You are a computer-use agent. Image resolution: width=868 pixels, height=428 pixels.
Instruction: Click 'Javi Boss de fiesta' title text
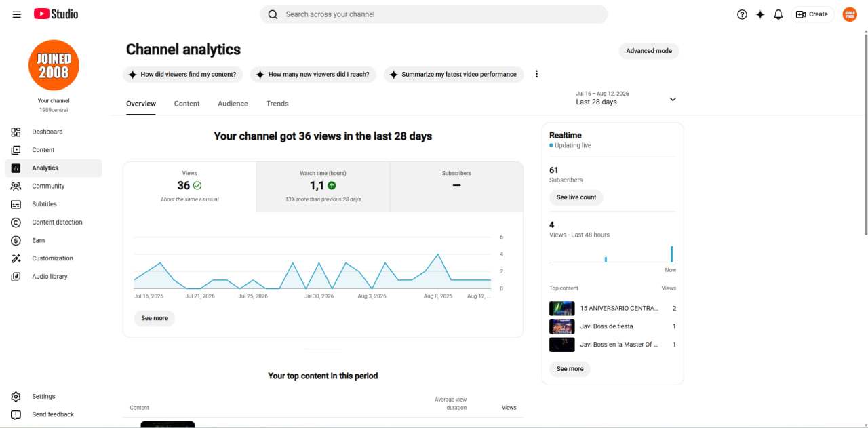606,326
